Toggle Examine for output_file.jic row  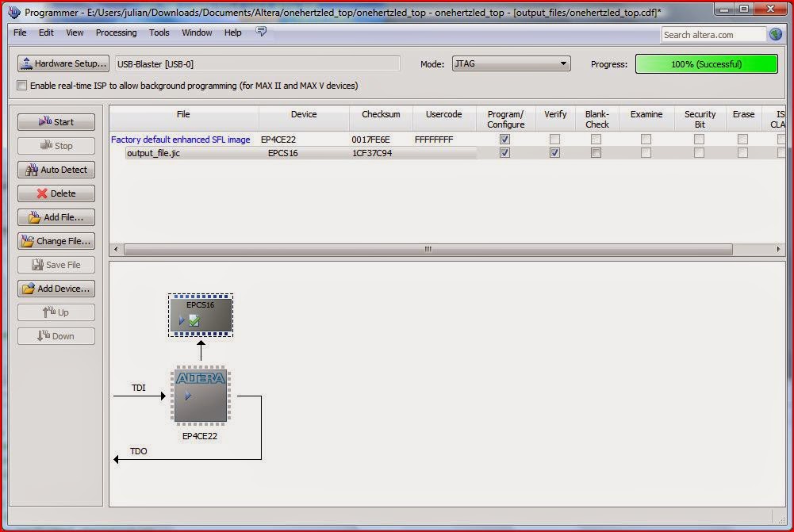(x=646, y=153)
